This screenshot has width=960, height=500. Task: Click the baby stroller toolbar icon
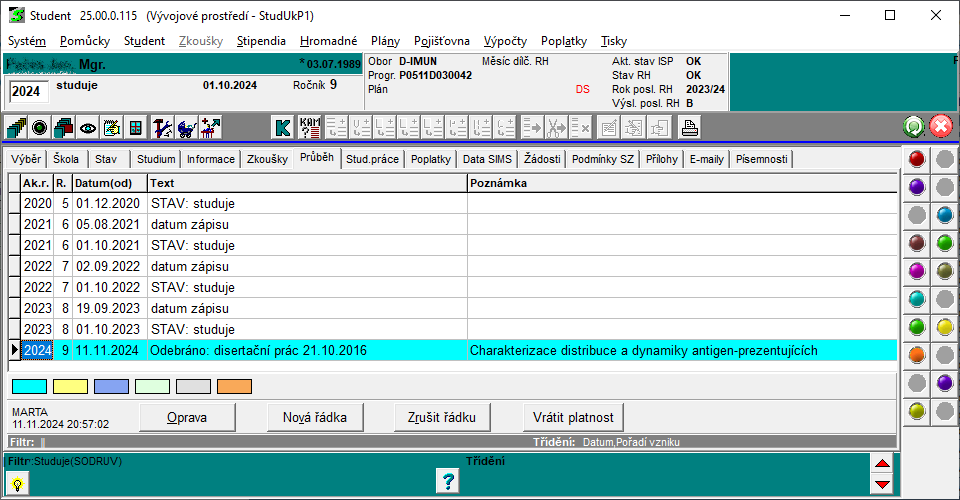click(x=186, y=127)
